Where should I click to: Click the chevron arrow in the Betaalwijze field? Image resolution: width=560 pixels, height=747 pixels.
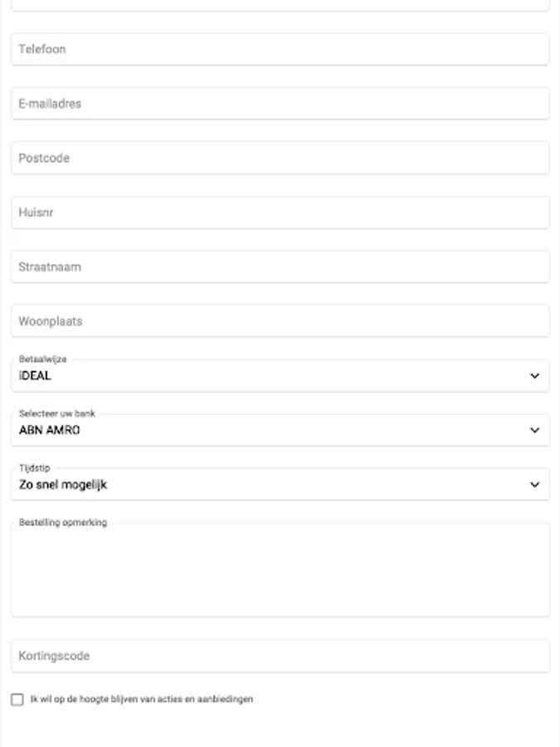pyautogui.click(x=534, y=376)
